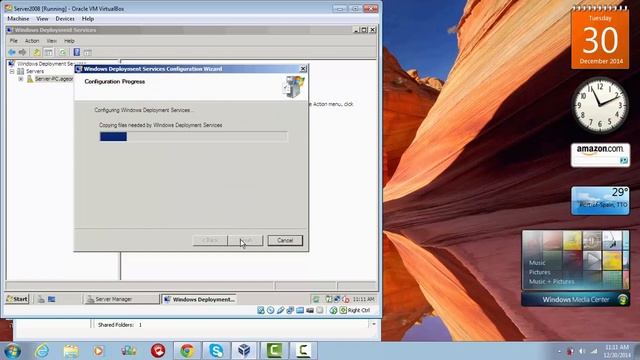Open the Machine menu in VirtualBox

pyautogui.click(x=18, y=19)
